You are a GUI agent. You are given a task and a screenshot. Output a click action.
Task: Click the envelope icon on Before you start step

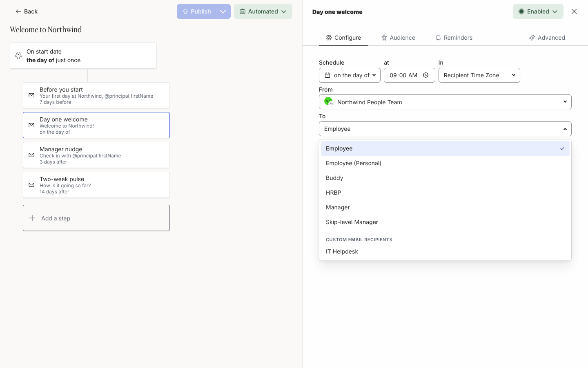(31, 95)
